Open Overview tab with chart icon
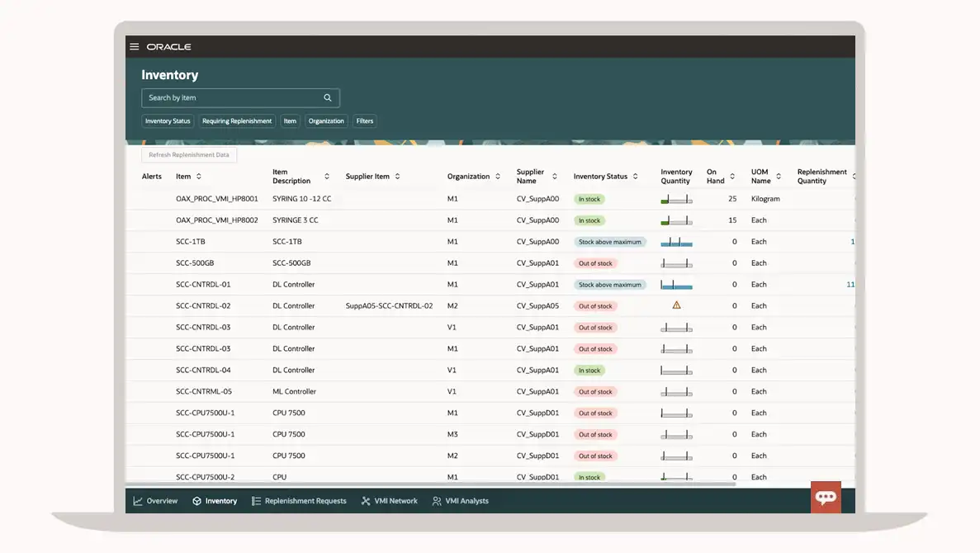 [155, 501]
